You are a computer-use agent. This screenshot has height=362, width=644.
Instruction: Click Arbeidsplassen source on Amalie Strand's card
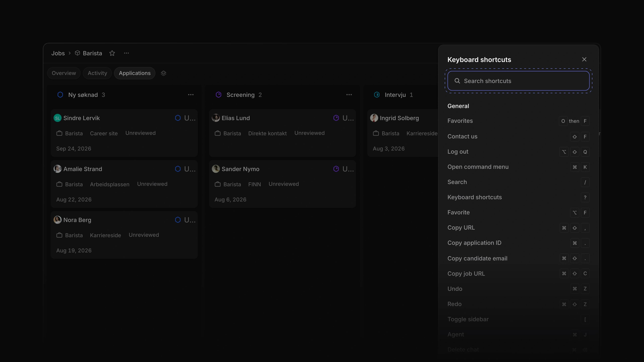click(110, 184)
